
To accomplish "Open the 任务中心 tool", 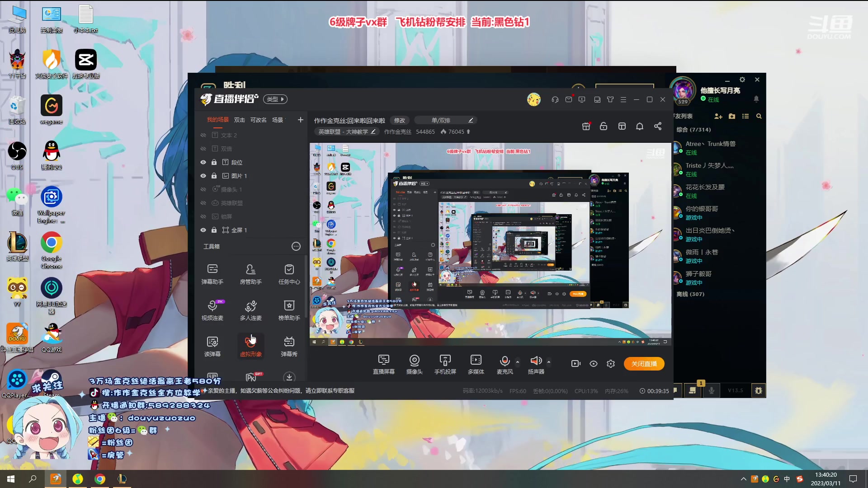I will pos(289,274).
